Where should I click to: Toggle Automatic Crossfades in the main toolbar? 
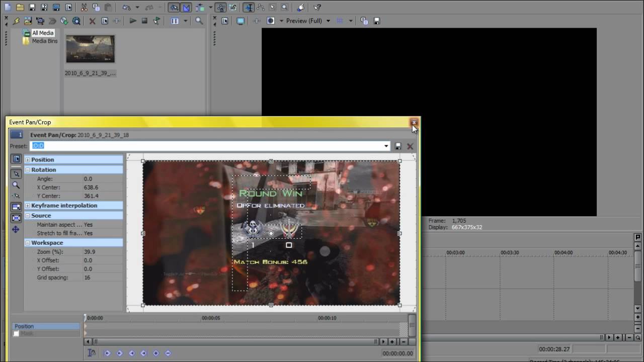(187, 8)
